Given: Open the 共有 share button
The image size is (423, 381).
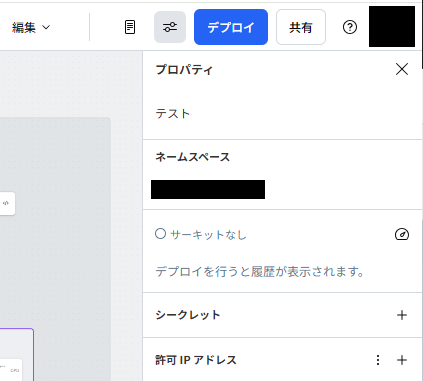Looking at the screenshot, I should (301, 27).
